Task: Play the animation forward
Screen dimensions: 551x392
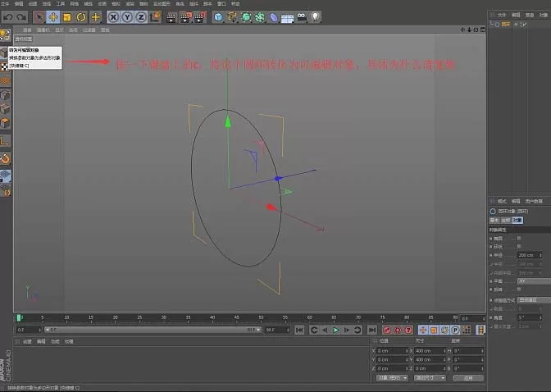Action: point(336,330)
